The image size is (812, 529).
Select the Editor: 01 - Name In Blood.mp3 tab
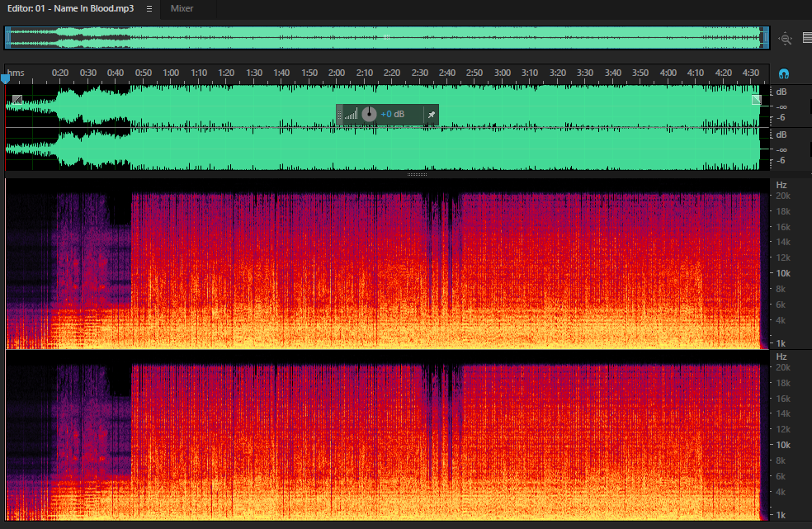click(70, 9)
